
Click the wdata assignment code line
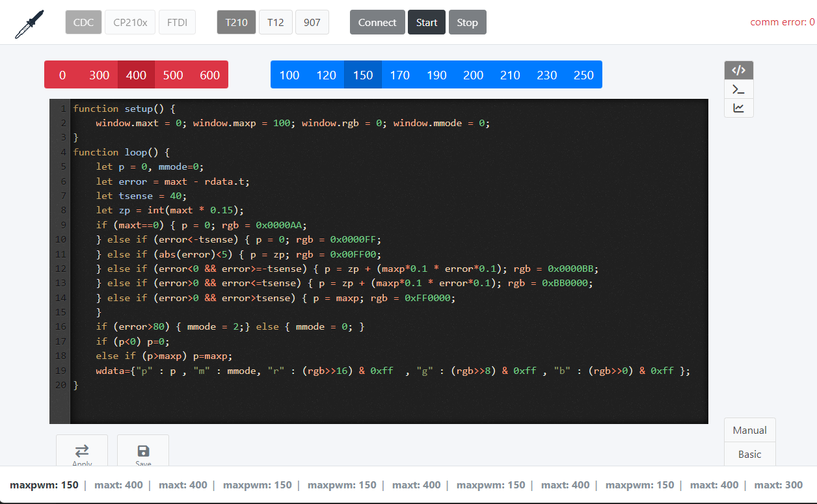click(392, 371)
